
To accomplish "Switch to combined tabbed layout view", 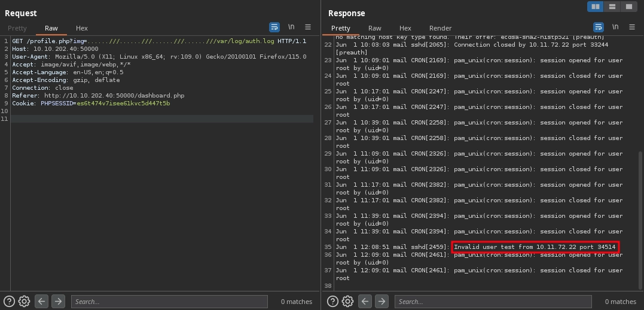I will pyautogui.click(x=628, y=7).
